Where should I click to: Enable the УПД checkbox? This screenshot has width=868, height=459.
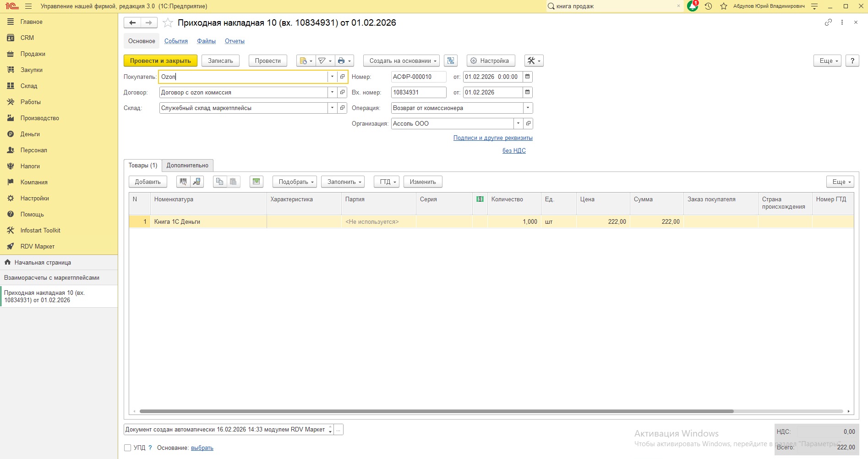[128, 448]
